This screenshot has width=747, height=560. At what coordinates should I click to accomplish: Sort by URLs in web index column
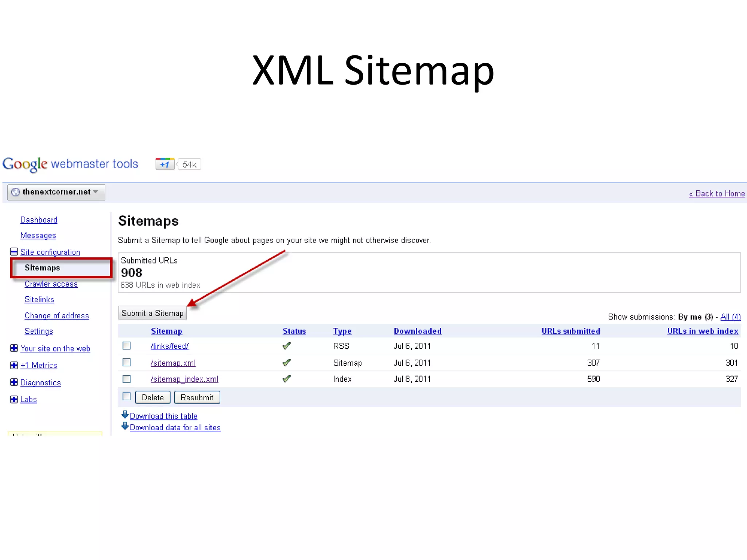(703, 331)
